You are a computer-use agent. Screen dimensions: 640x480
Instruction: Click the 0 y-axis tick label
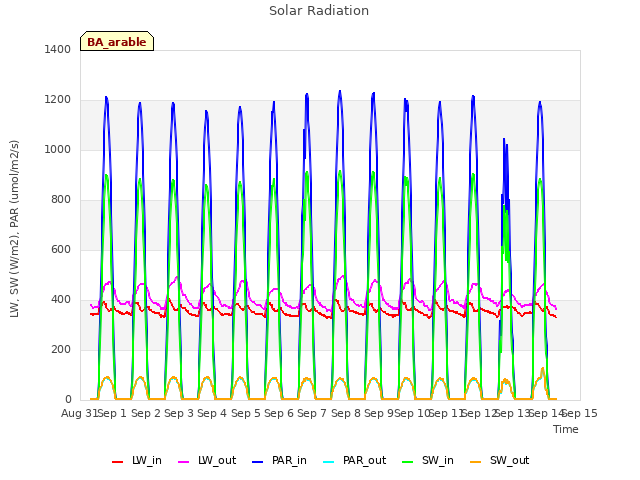tap(68, 400)
